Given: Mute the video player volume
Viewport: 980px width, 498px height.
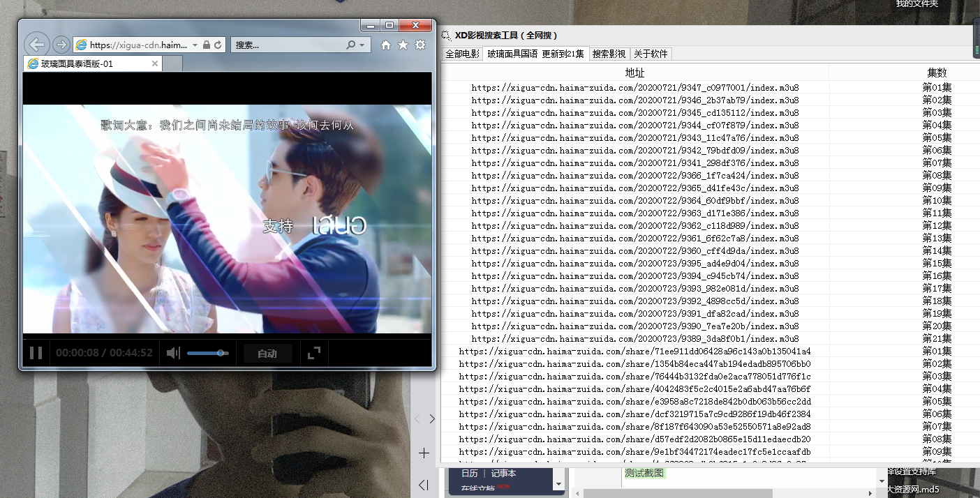Looking at the screenshot, I should coord(172,353).
